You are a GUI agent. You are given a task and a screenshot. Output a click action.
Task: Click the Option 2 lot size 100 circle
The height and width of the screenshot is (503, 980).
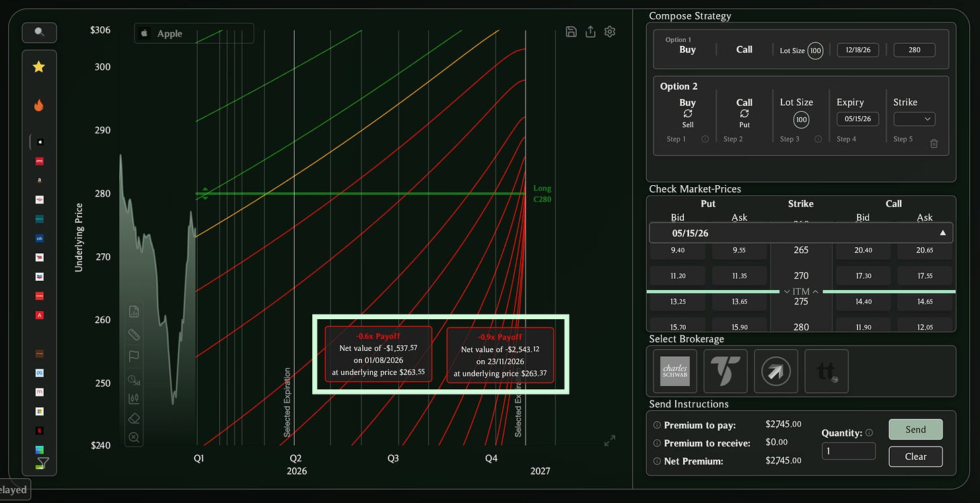coord(801,120)
